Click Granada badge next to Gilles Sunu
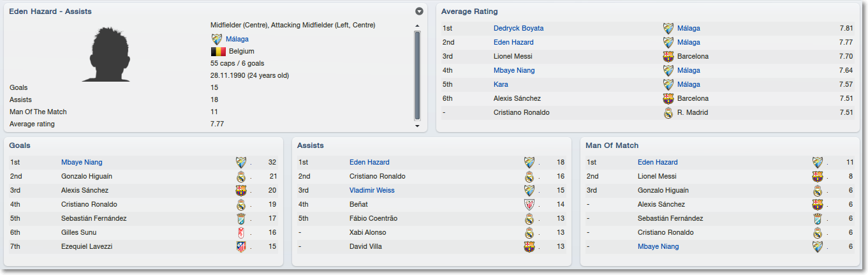Image resolution: width=868 pixels, height=275 pixels. [241, 232]
